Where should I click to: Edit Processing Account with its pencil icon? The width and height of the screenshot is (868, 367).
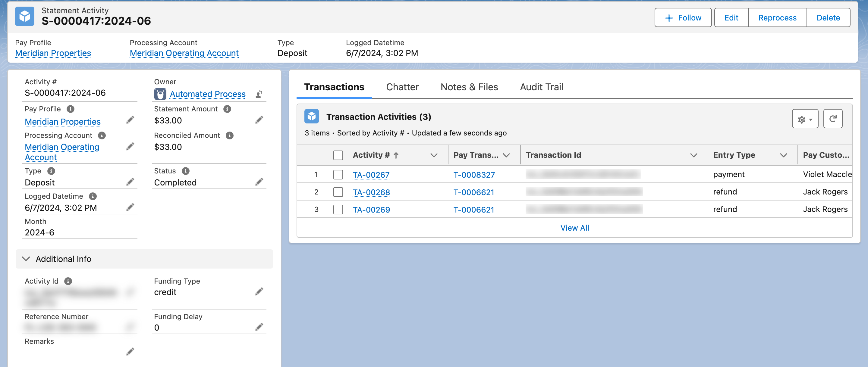coord(130,146)
